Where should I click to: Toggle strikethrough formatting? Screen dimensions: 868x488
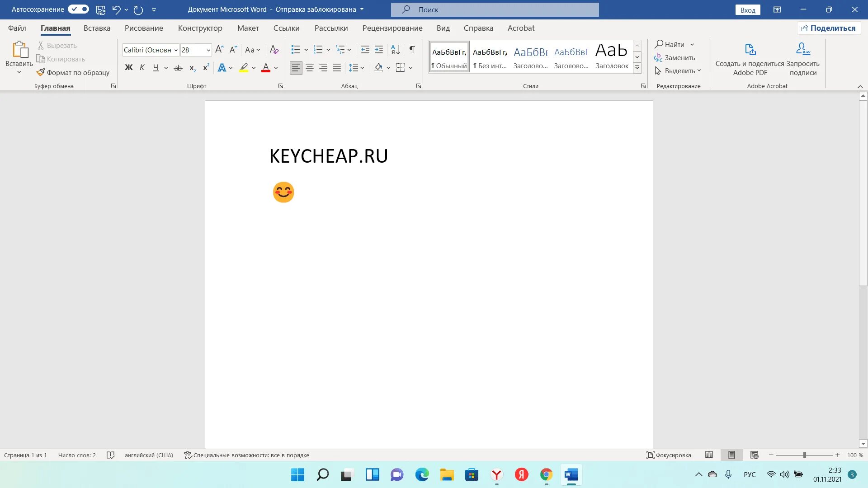coord(178,68)
